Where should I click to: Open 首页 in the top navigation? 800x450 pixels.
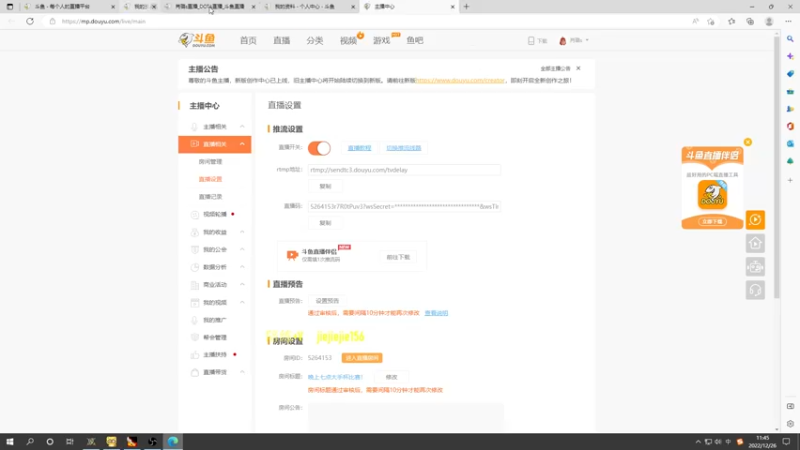248,40
